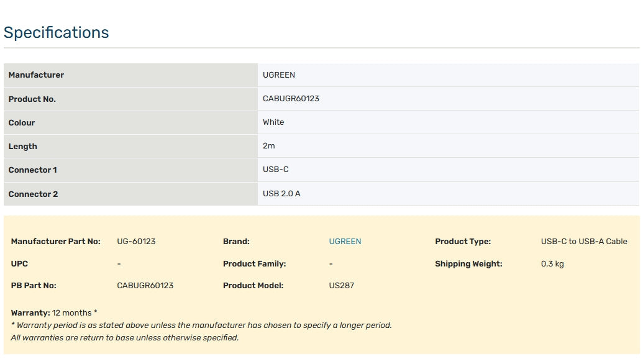Select part number UG-60123
This screenshot has width=643, height=364.
point(136,242)
